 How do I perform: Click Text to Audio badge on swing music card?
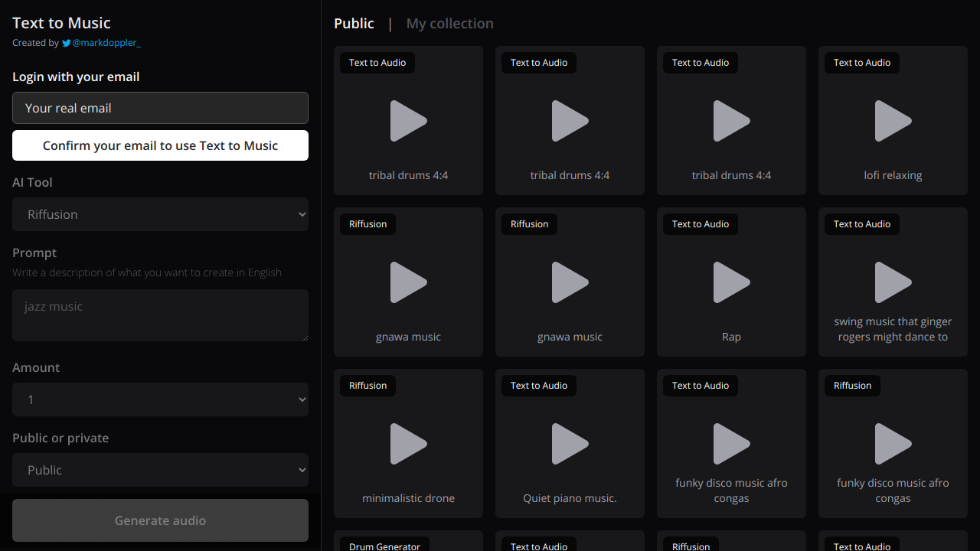(862, 224)
